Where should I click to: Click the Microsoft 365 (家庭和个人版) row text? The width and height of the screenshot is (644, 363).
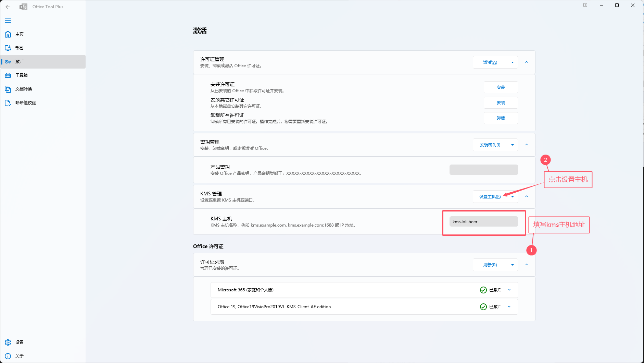(245, 290)
